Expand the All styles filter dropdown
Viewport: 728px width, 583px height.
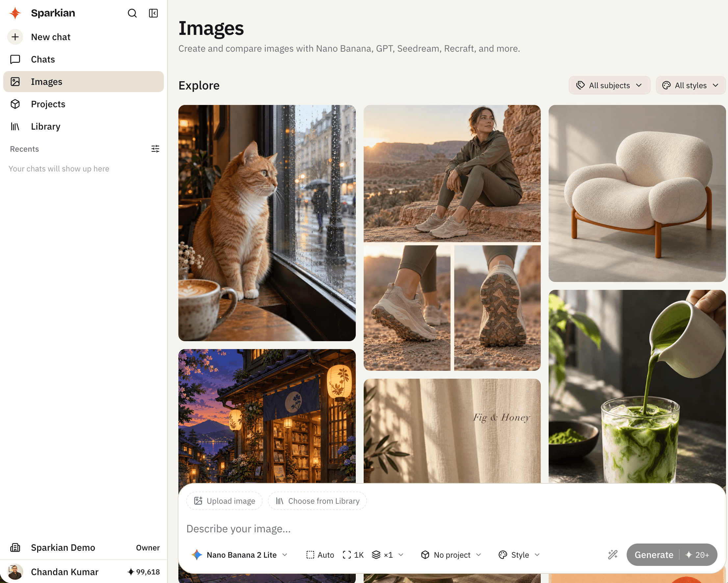pos(690,86)
